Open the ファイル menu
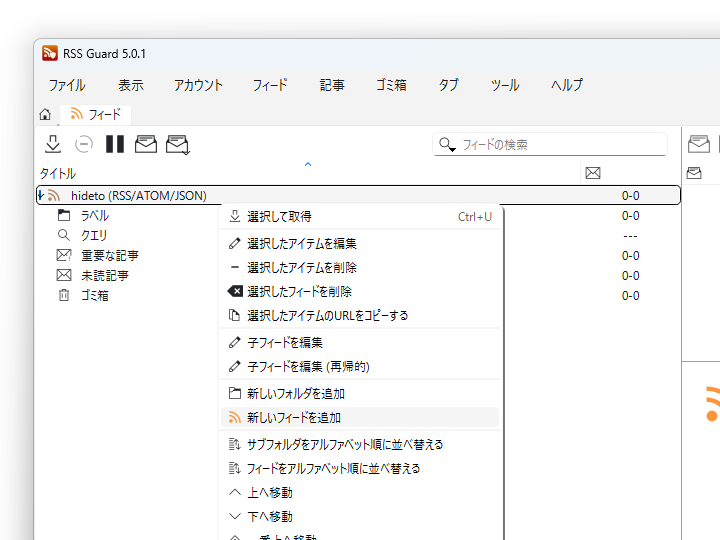 [67, 85]
